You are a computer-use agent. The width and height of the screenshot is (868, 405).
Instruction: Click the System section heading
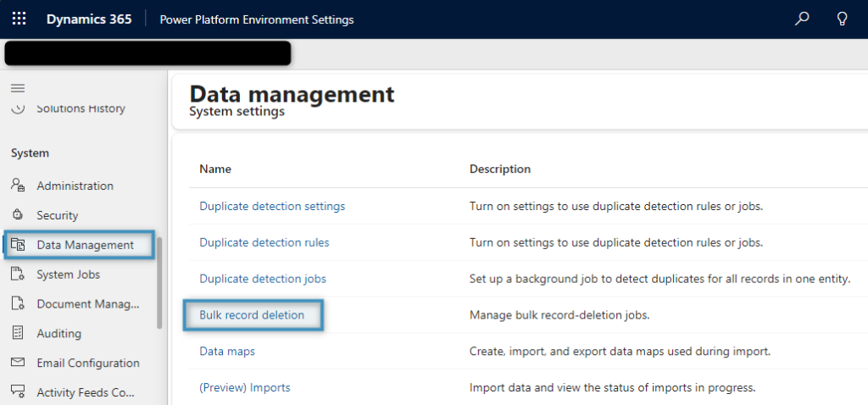click(30, 153)
